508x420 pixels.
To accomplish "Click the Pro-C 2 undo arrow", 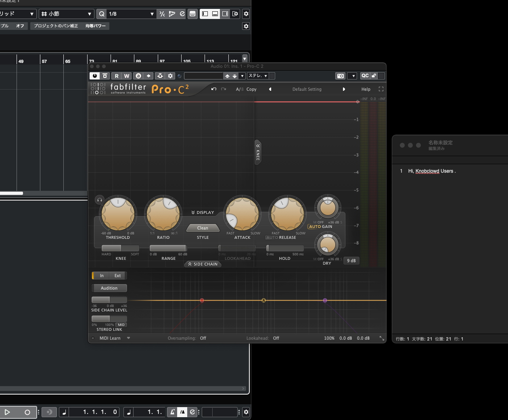I will 214,89.
